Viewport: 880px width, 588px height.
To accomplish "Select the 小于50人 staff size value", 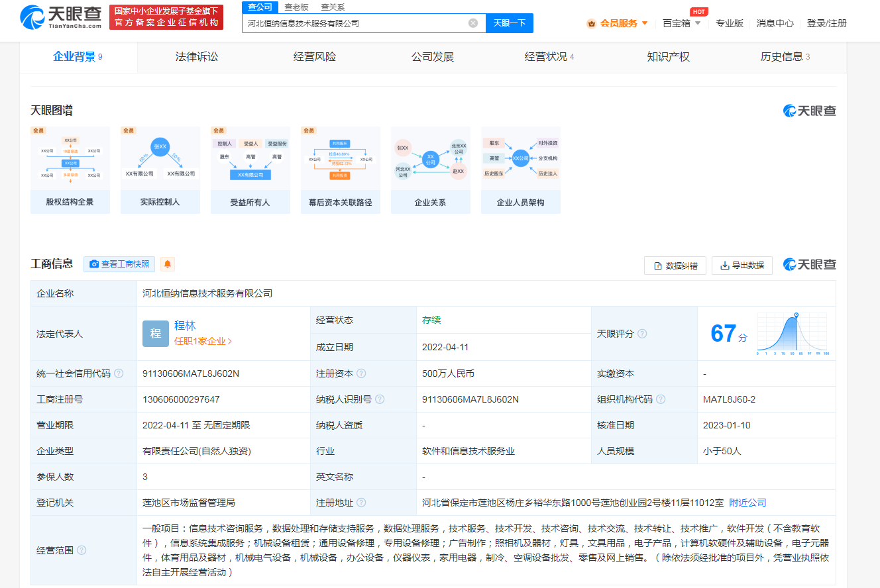I will 722,451.
